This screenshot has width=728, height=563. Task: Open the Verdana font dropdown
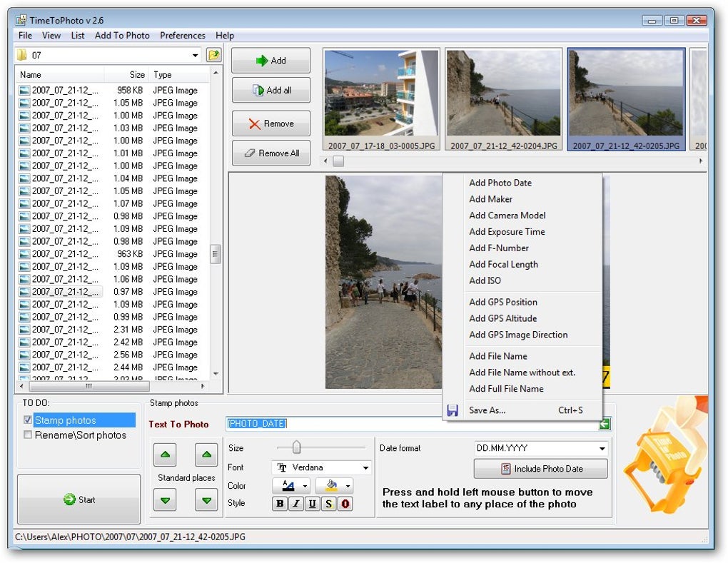pos(366,468)
